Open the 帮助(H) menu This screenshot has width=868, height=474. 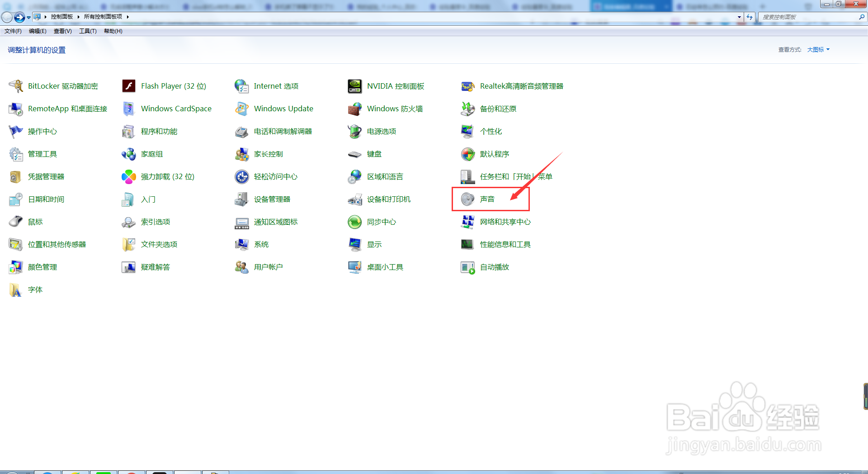[113, 31]
